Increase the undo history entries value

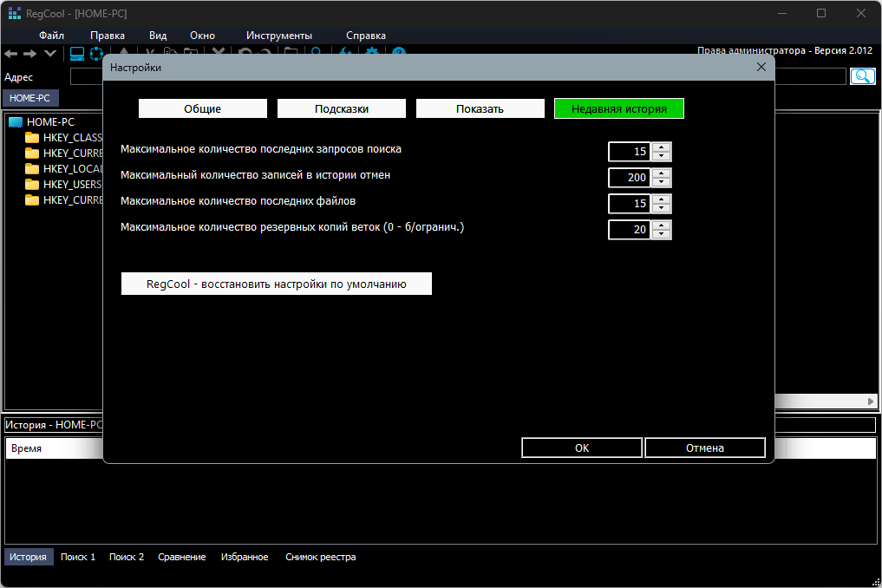coord(662,173)
